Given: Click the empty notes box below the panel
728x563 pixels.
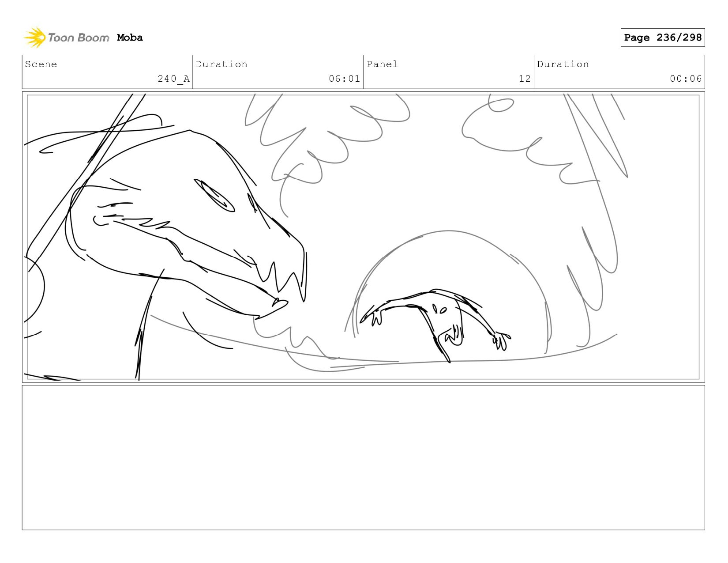Looking at the screenshot, I should pyautogui.click(x=363, y=457).
